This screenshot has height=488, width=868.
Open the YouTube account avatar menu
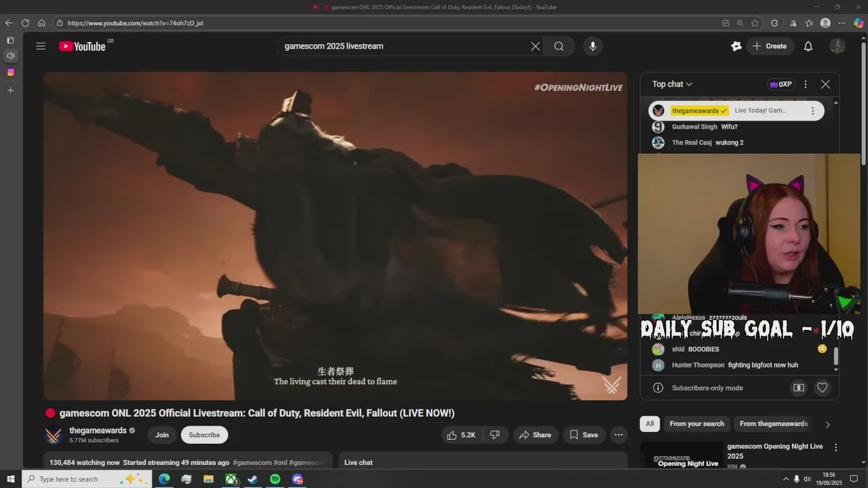tap(837, 46)
